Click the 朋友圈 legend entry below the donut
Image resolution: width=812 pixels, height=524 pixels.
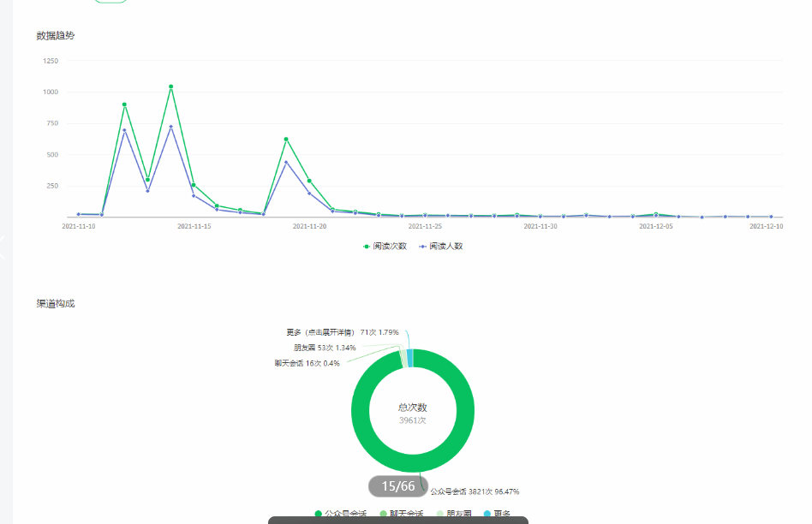(454, 514)
